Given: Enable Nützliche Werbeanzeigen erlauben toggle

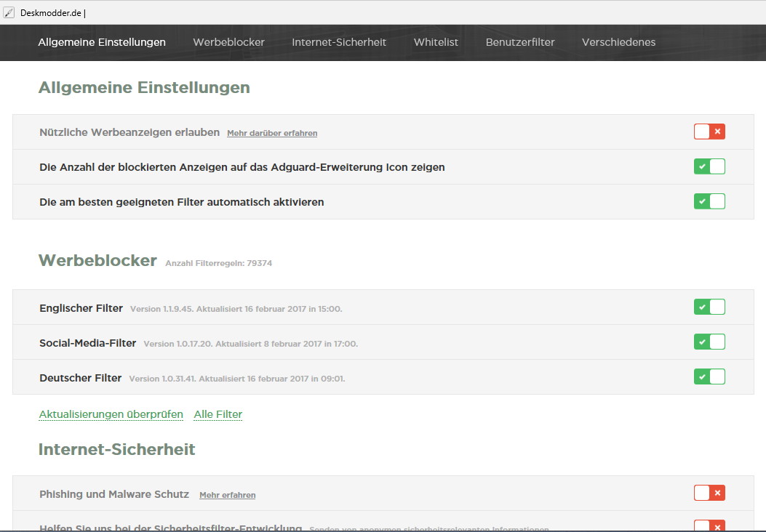Looking at the screenshot, I should (709, 132).
